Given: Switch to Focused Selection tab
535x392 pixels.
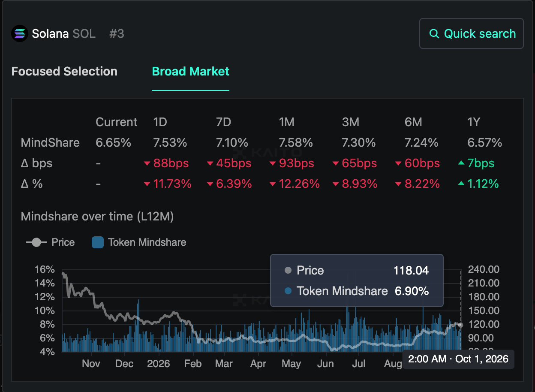Looking at the screenshot, I should point(64,71).
